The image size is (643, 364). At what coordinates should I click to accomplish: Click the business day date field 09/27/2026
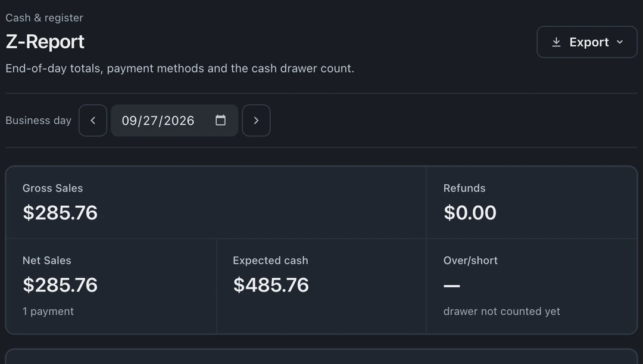click(174, 120)
